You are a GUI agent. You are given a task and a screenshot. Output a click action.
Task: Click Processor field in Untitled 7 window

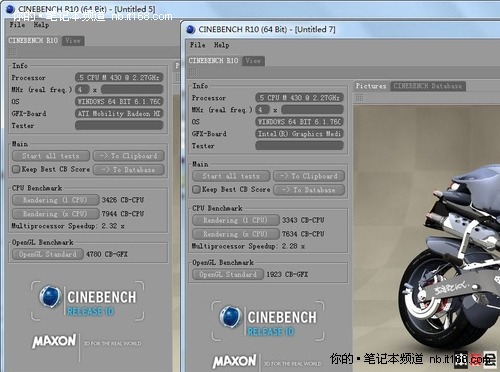pos(299,98)
